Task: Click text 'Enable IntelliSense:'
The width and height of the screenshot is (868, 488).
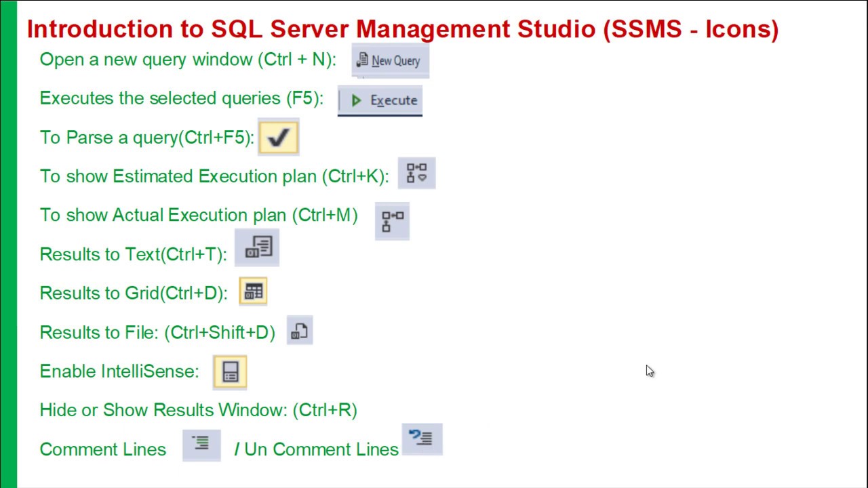Action: pyautogui.click(x=119, y=371)
